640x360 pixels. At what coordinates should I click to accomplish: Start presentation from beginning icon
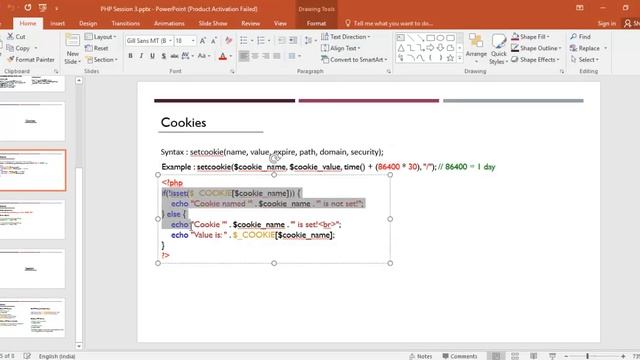(42, 7)
